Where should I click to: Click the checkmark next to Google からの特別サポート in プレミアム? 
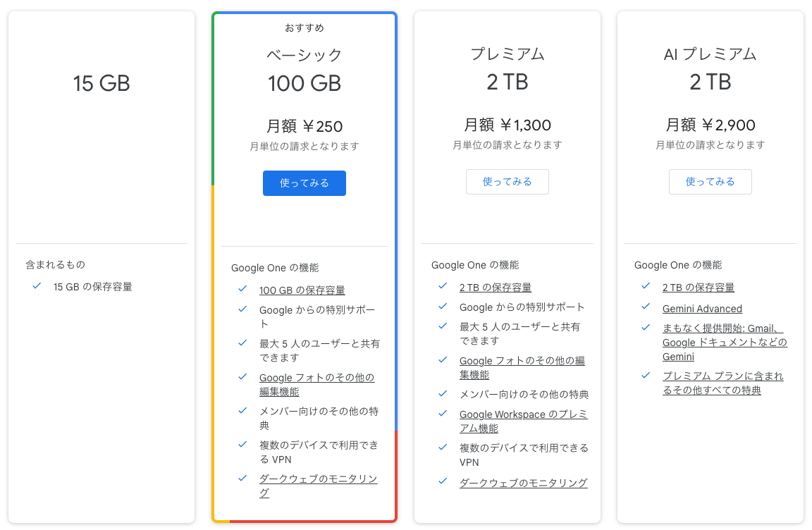point(442,307)
